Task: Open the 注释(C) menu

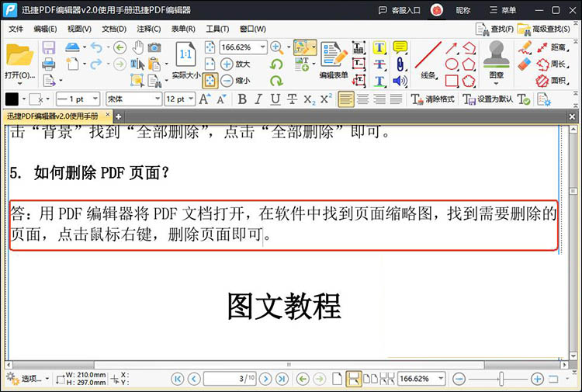Action: point(148,29)
